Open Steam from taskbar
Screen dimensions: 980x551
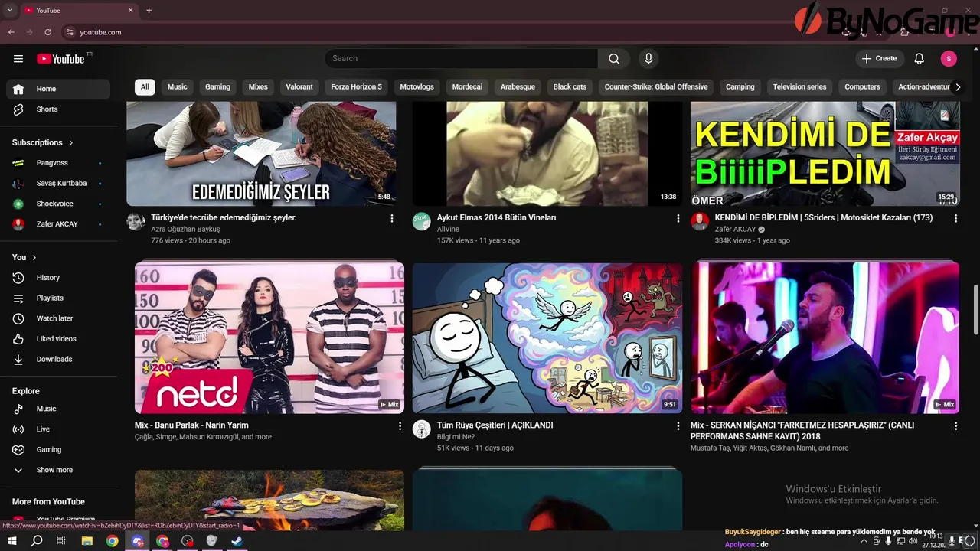point(237,541)
